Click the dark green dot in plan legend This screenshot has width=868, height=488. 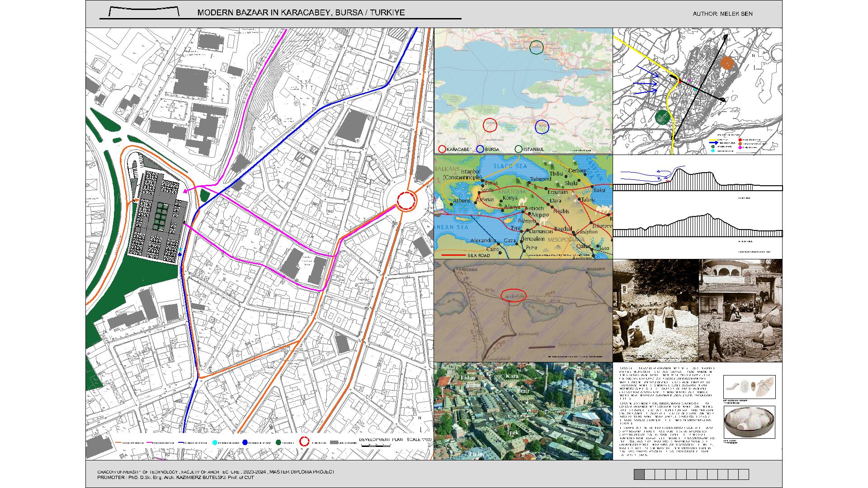coord(278,443)
